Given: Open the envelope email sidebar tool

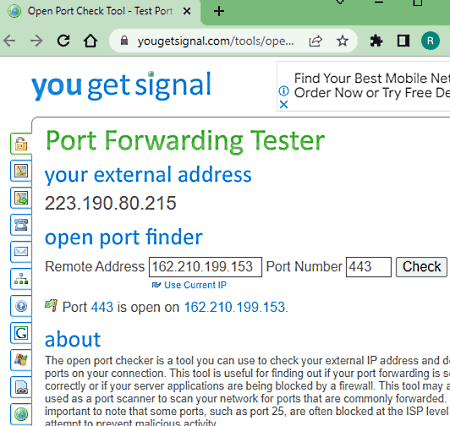Looking at the screenshot, I should [x=21, y=252].
